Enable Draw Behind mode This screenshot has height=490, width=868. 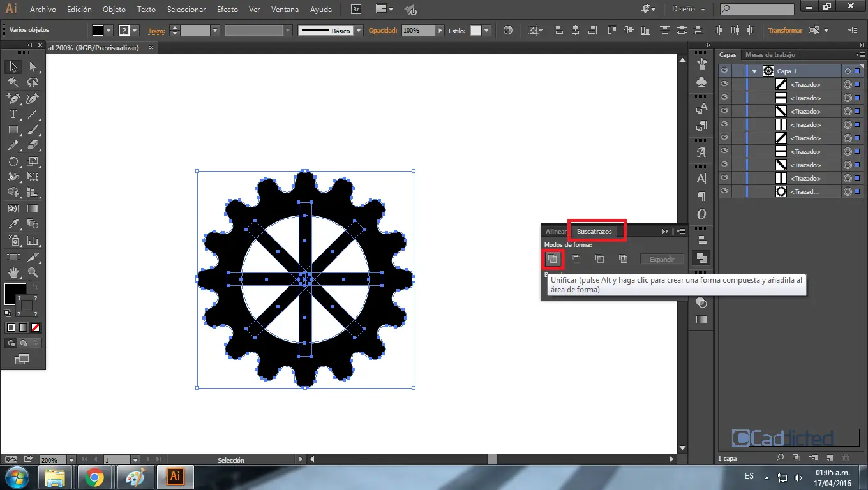coord(24,343)
